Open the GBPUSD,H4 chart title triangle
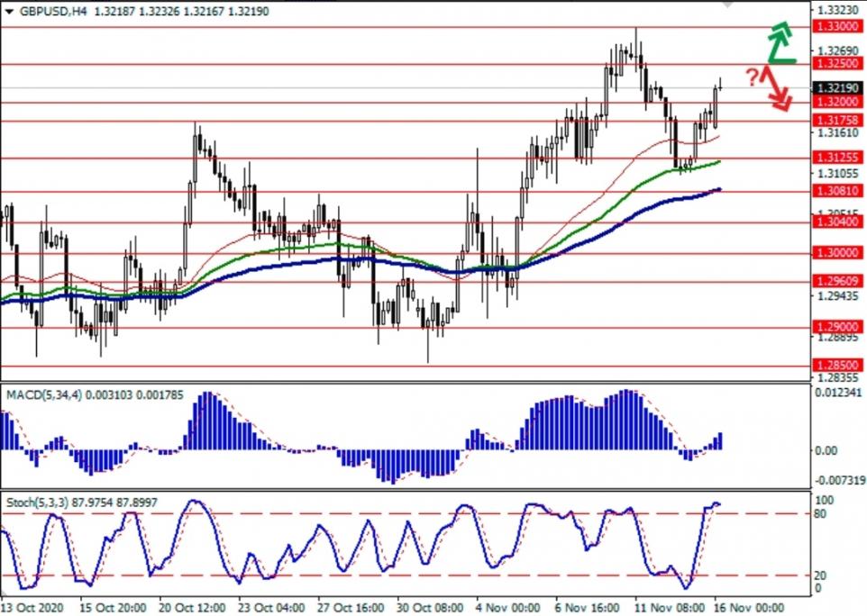 [x=9, y=8]
